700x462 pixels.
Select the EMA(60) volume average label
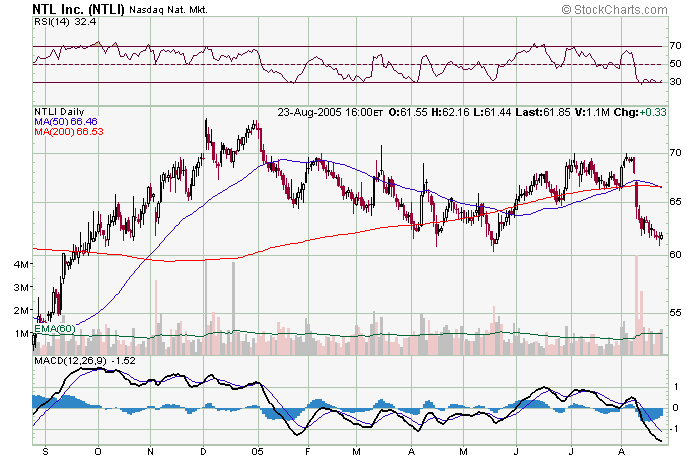55,329
